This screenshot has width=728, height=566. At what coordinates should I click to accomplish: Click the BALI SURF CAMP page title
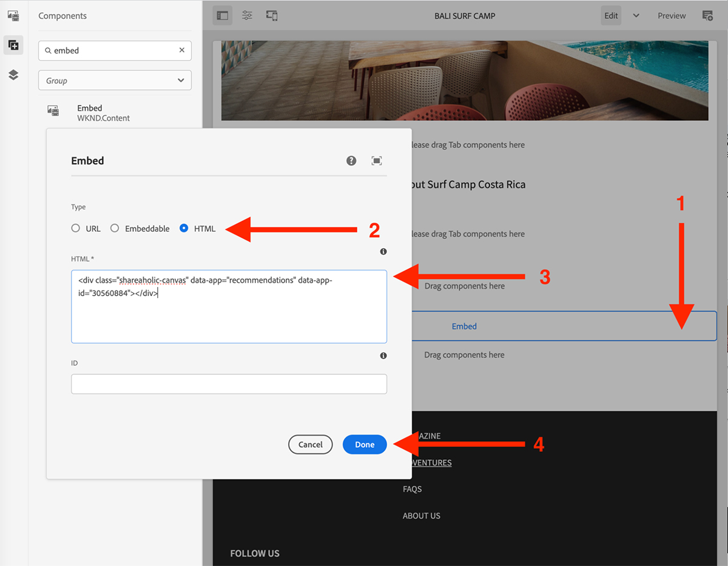[x=465, y=16]
